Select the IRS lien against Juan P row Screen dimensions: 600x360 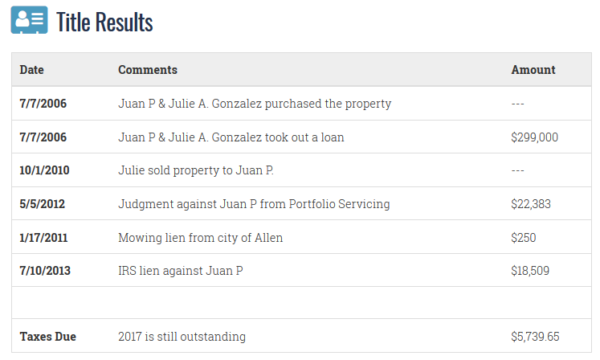(x=302, y=270)
